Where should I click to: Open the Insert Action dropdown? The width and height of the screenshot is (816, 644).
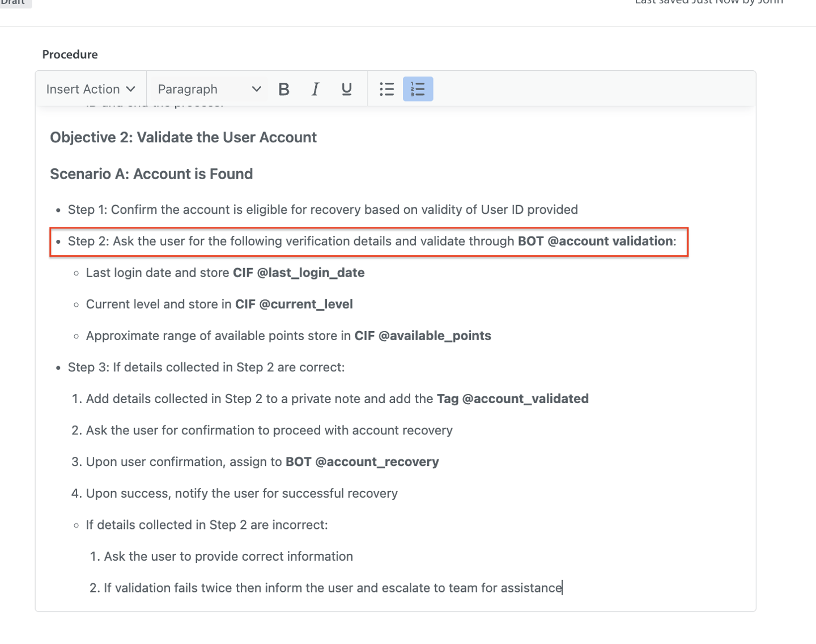pyautogui.click(x=91, y=89)
